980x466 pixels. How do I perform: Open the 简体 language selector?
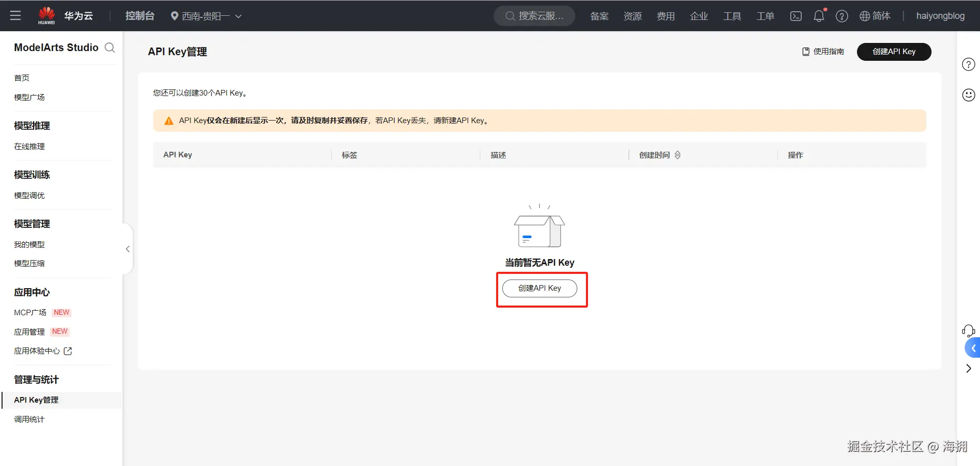tap(875, 16)
